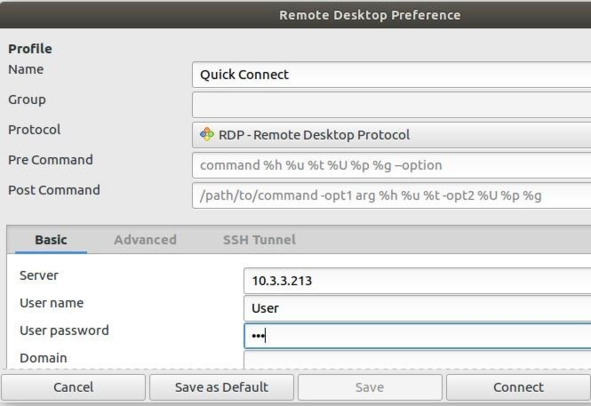Click the User password label
This screenshot has width=591, height=406.
[x=64, y=331]
